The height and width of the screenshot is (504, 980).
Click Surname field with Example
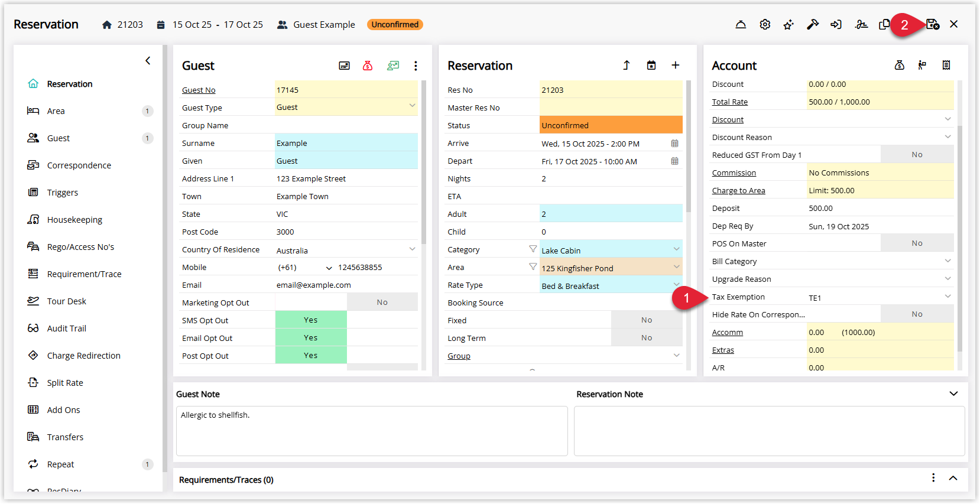click(346, 143)
